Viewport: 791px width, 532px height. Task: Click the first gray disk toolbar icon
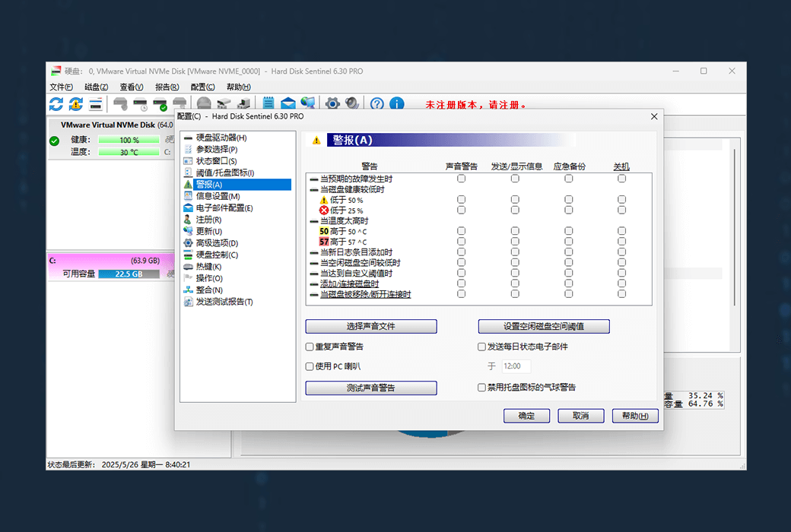tap(120, 104)
